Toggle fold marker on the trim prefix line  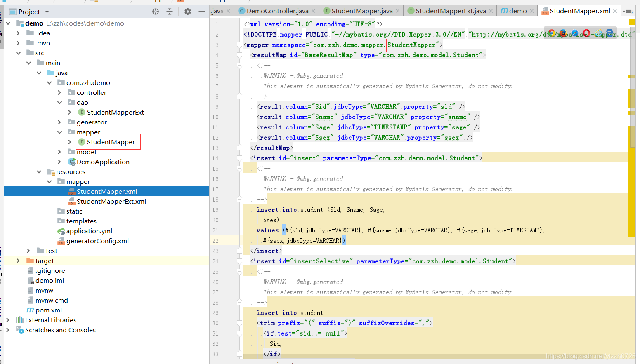pos(239,323)
